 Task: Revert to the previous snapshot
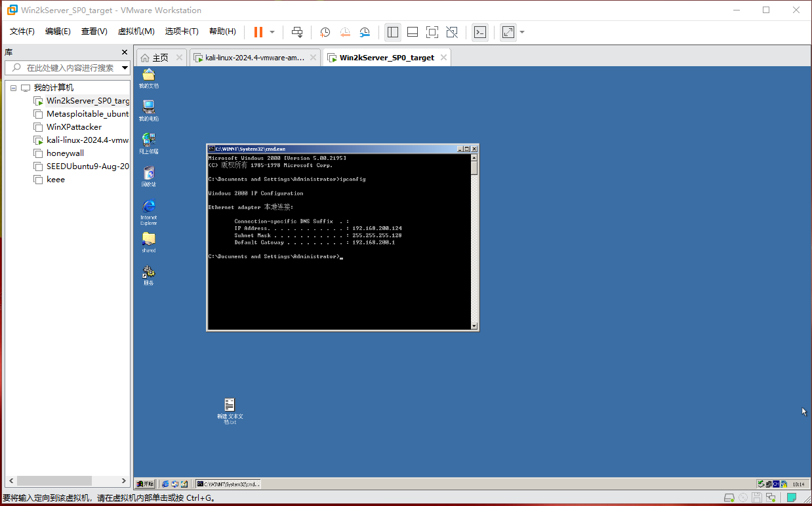pyautogui.click(x=345, y=32)
